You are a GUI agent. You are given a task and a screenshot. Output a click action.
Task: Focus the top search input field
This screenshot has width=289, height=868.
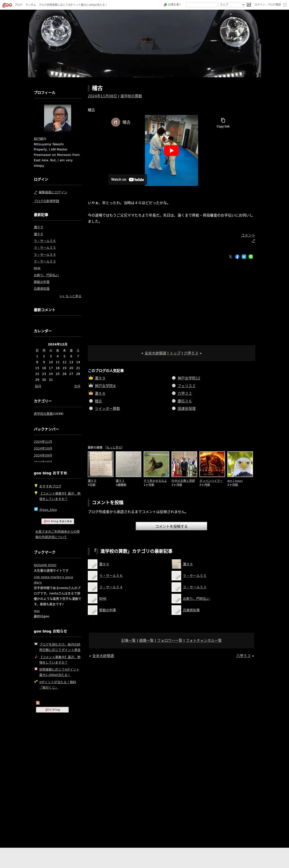click(201, 5)
